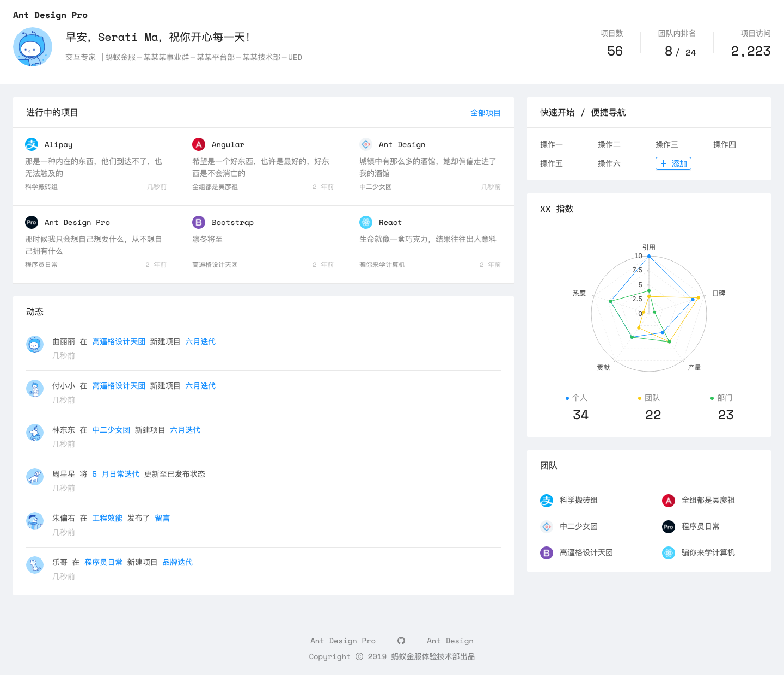The height and width of the screenshot is (675, 784).
Task: Click 周星星's activity avatar
Action: tap(35, 477)
